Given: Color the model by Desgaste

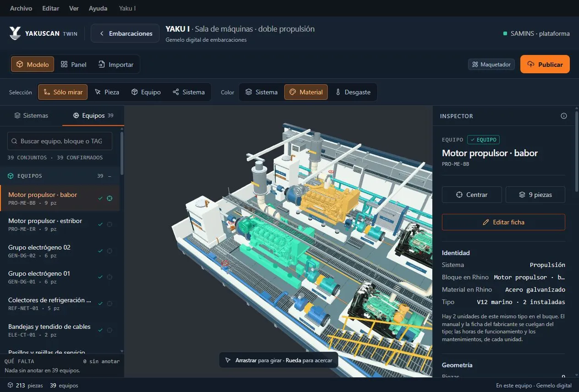Looking at the screenshot, I should coord(353,92).
